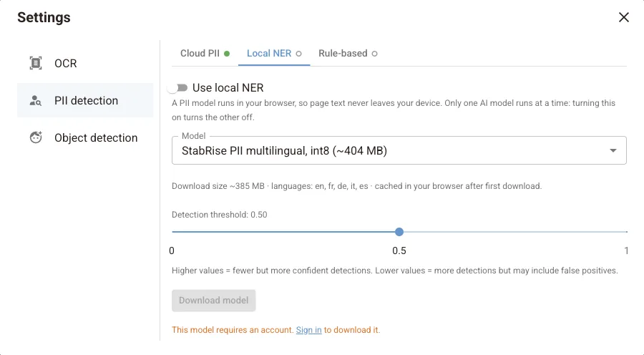The height and width of the screenshot is (355, 644).
Task: Open the Rule-based tab
Action: click(x=348, y=54)
